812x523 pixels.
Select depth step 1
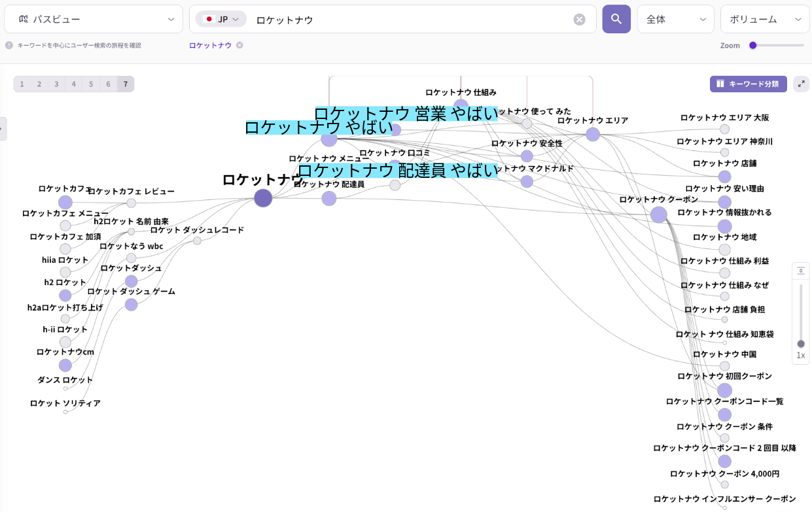[x=22, y=84]
